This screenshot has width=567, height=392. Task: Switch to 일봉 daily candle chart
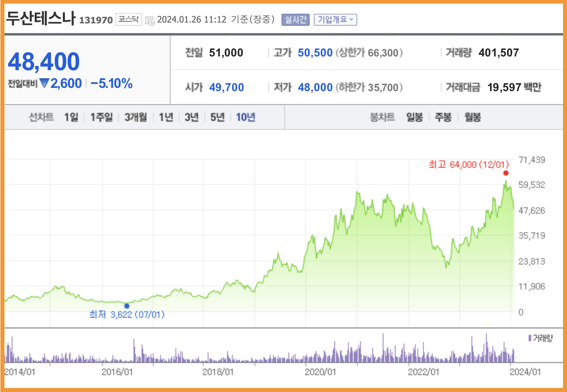pyautogui.click(x=415, y=117)
